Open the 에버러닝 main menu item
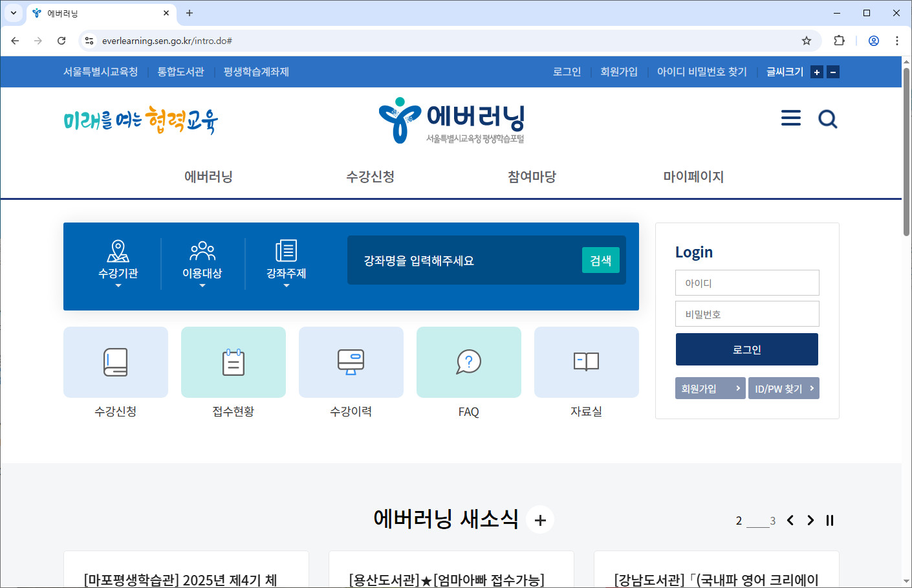This screenshot has width=912, height=588. (x=208, y=177)
